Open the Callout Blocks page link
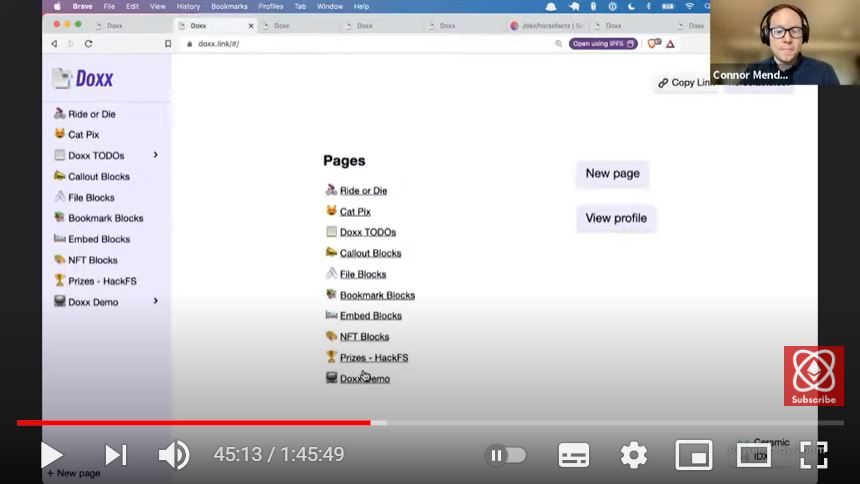 click(370, 253)
